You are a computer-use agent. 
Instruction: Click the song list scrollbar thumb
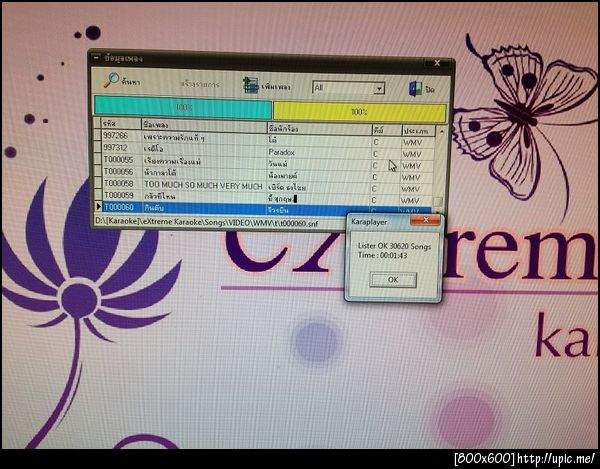click(x=438, y=202)
